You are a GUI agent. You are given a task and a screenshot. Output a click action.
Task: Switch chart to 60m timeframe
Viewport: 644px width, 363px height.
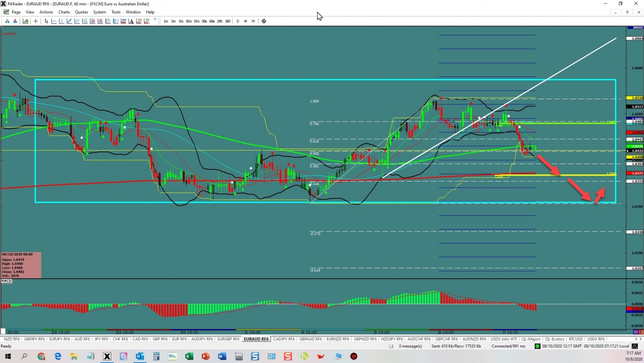212,21
